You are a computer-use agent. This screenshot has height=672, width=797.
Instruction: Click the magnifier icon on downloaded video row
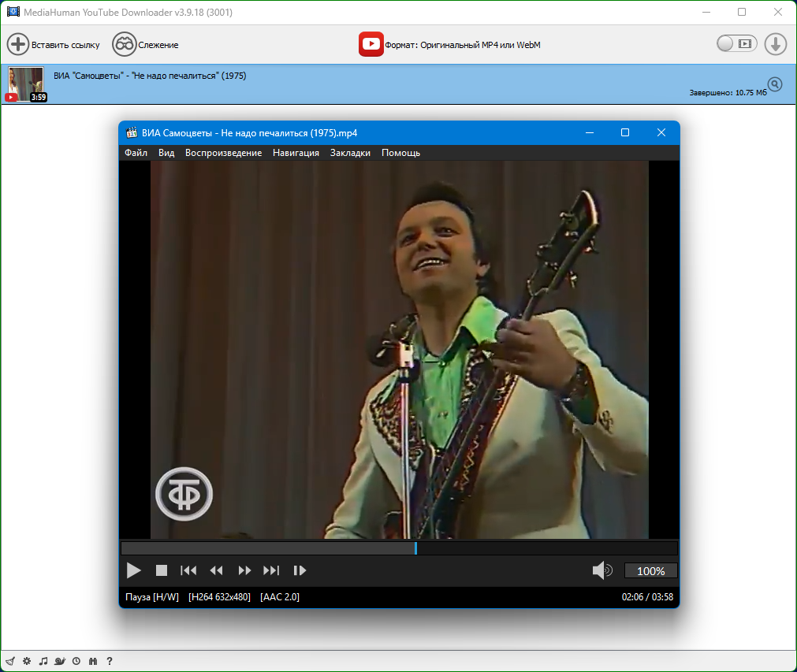775,84
